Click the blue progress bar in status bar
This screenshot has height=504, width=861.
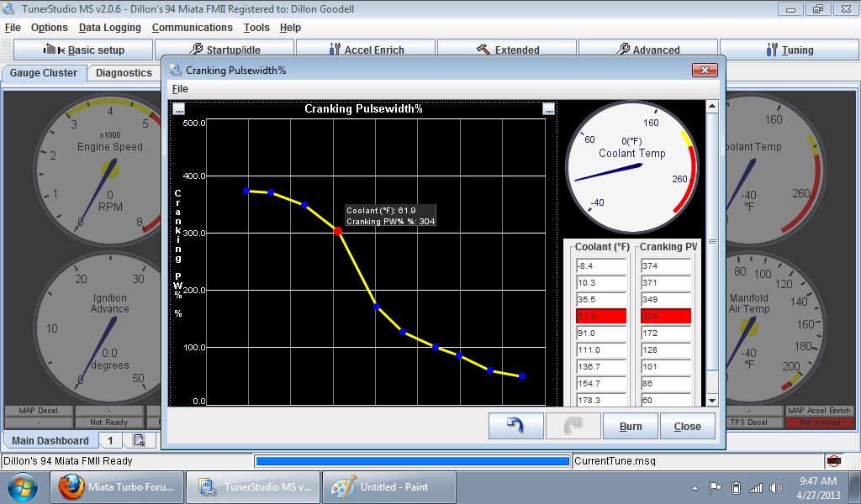[412, 461]
